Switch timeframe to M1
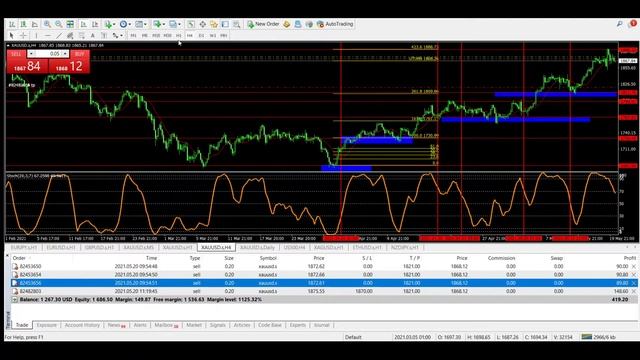Image resolution: width=640 pixels, height=360 pixels. pos(133,36)
